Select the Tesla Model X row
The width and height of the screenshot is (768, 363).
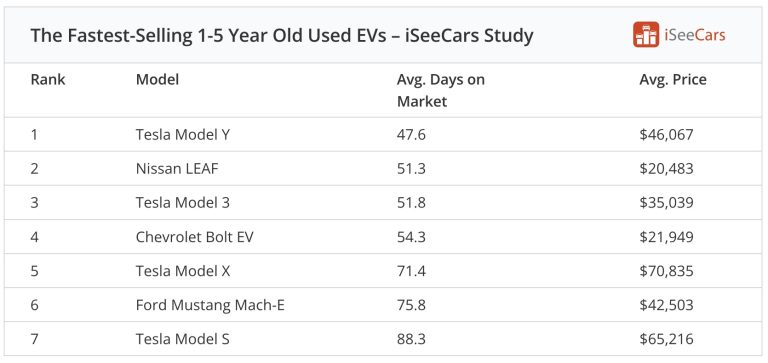coord(384,271)
